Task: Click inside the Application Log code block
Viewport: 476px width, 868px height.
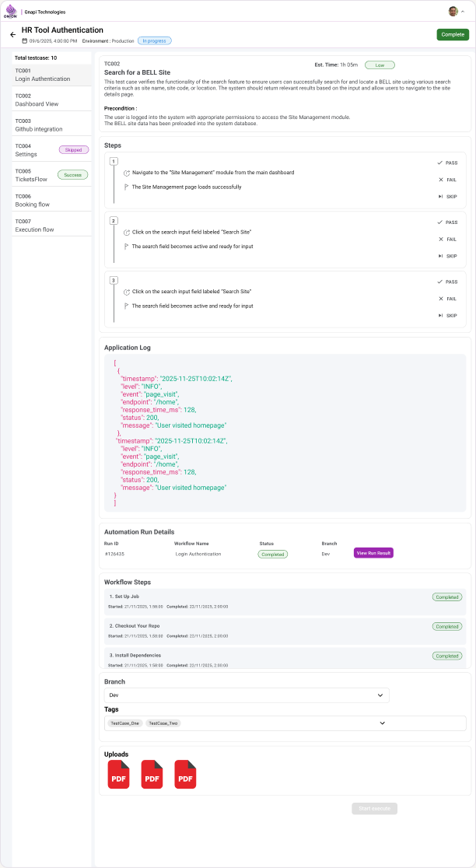Action: pyautogui.click(x=285, y=433)
